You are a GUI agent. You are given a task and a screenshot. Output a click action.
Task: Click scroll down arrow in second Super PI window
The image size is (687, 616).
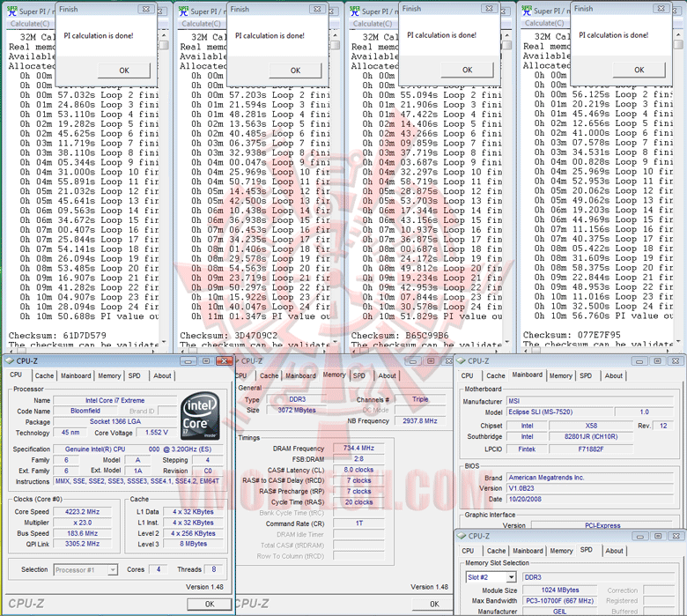[x=336, y=342]
